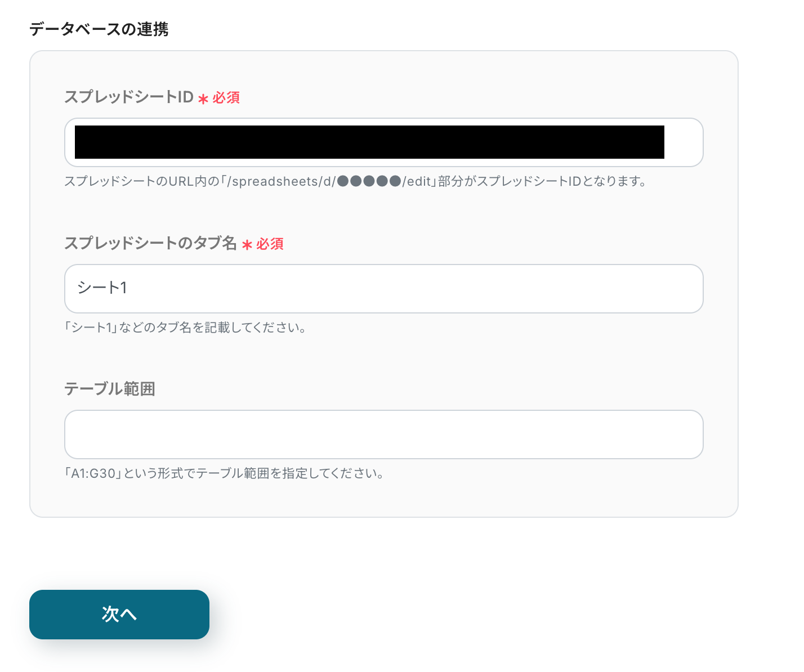Click the blacked-out spreadsheet ID value
Viewport: 804px width, 672px height.
[369, 142]
